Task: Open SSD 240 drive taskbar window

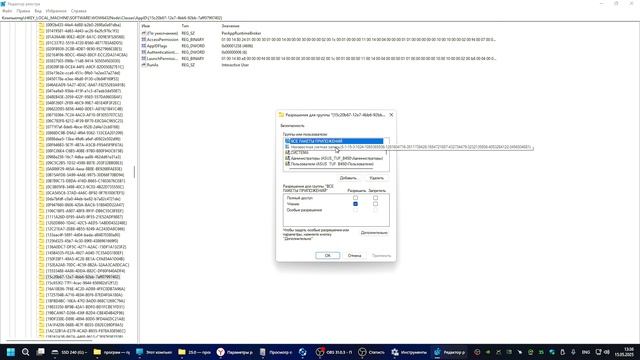Action: (69, 352)
